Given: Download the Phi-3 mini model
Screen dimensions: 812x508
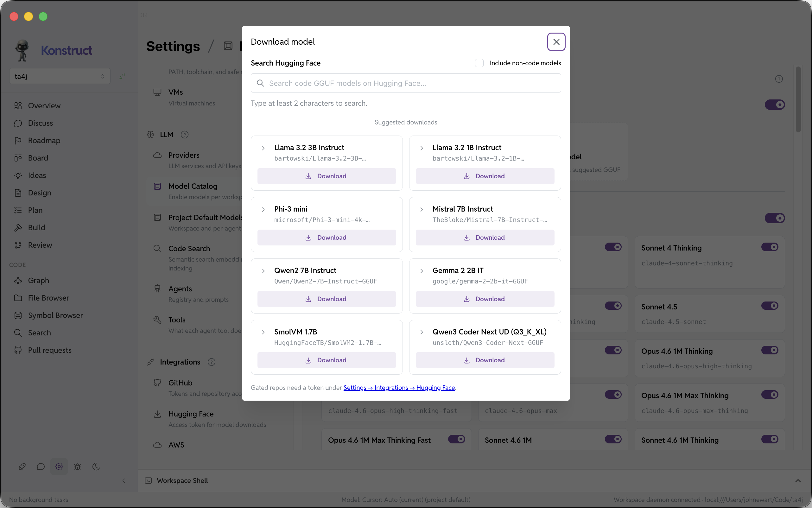Looking at the screenshot, I should click(327, 238).
